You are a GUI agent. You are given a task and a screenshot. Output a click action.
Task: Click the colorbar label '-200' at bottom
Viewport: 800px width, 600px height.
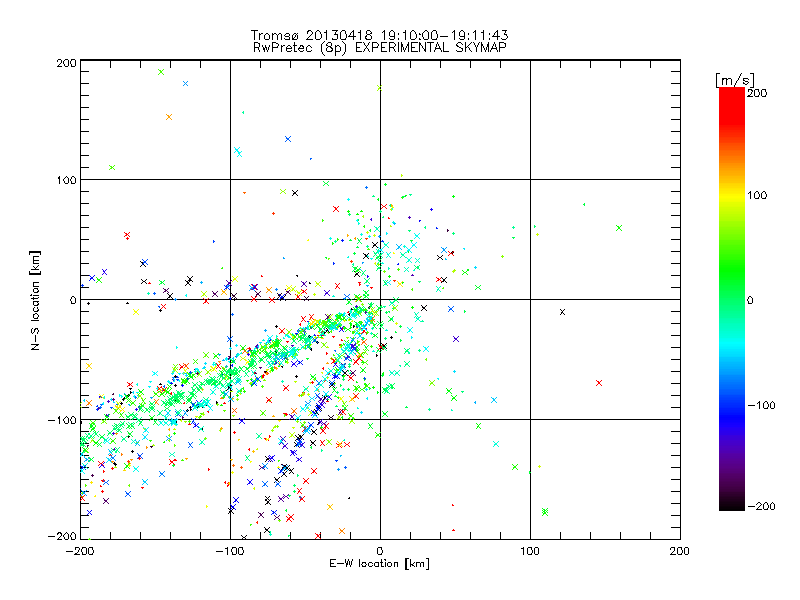click(761, 506)
